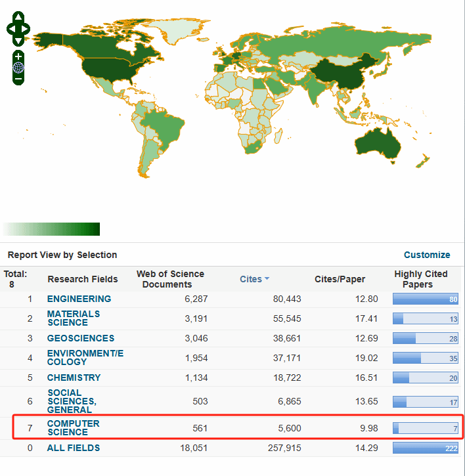Open the COMPUTER SCIENCE research field
Viewport: 465px width, 476px height.
tap(73, 428)
